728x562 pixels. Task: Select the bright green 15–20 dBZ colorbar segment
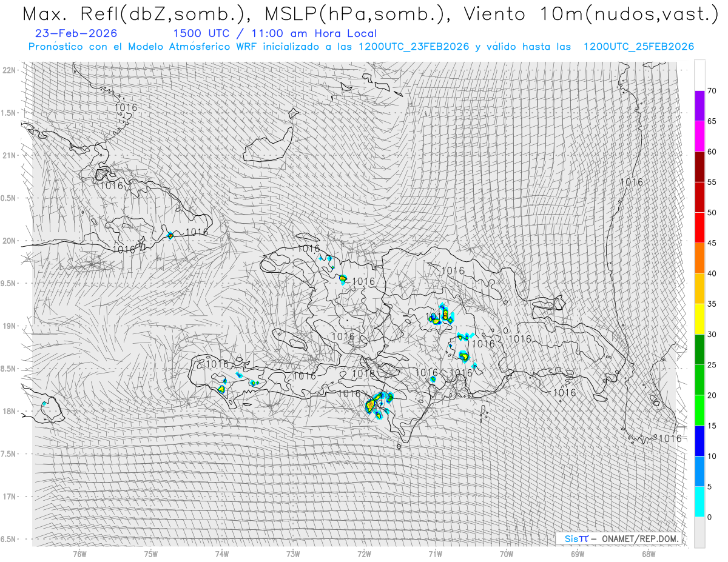tap(699, 410)
